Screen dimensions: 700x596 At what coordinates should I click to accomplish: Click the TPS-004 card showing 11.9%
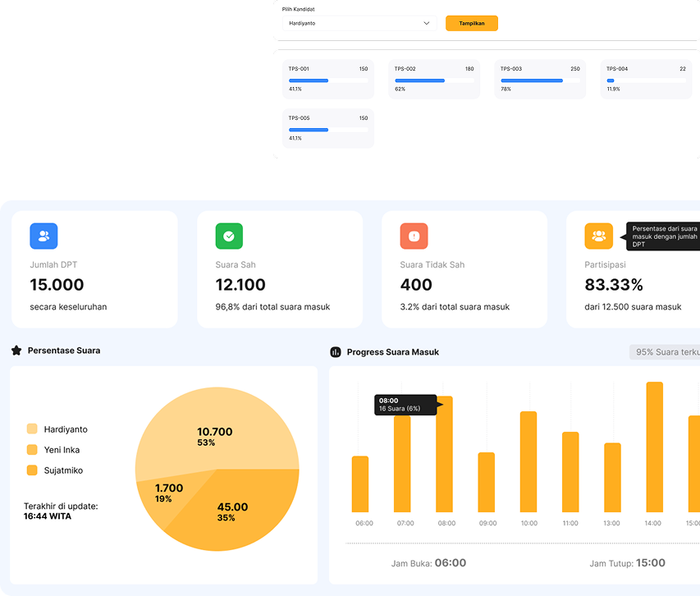coord(645,80)
